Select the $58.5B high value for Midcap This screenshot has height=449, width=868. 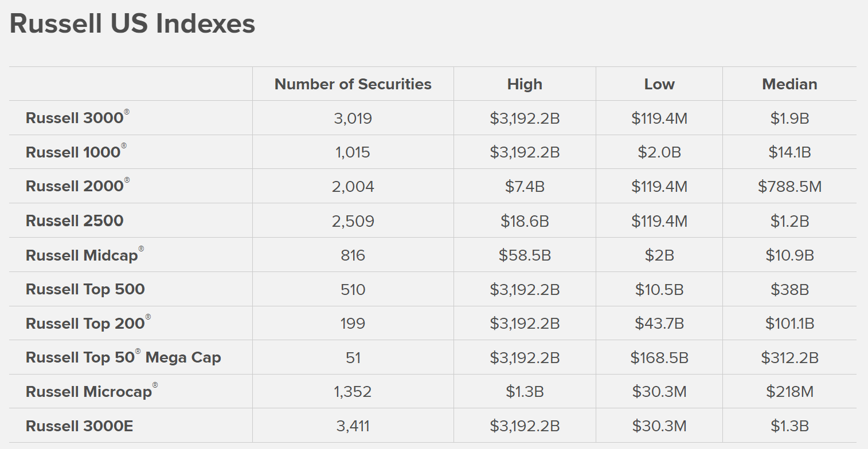(x=525, y=255)
